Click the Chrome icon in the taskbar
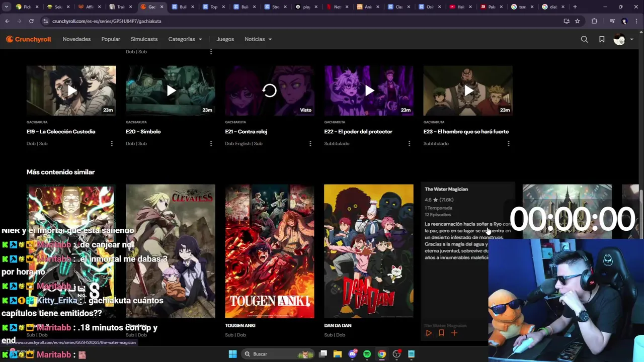Image resolution: width=644 pixels, height=362 pixels. 382,354
